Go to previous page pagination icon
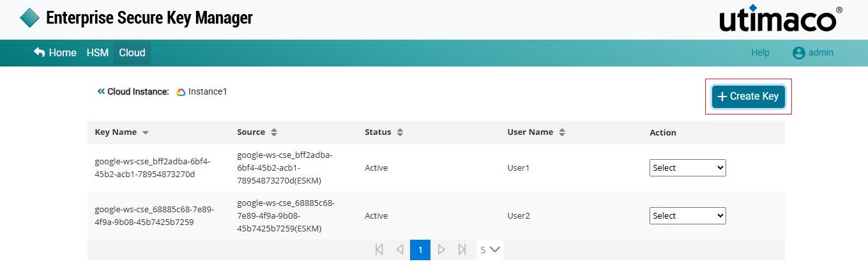This screenshot has height=280, width=868. coord(400,250)
